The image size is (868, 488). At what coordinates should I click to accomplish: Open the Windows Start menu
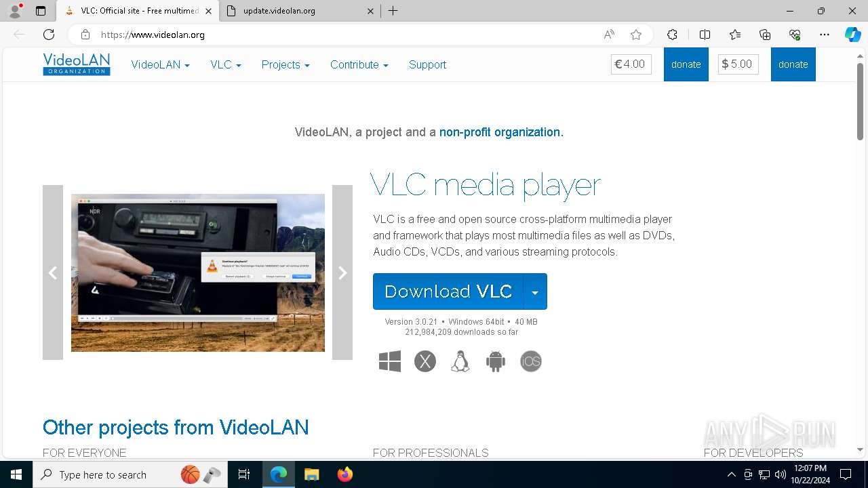tap(16, 474)
